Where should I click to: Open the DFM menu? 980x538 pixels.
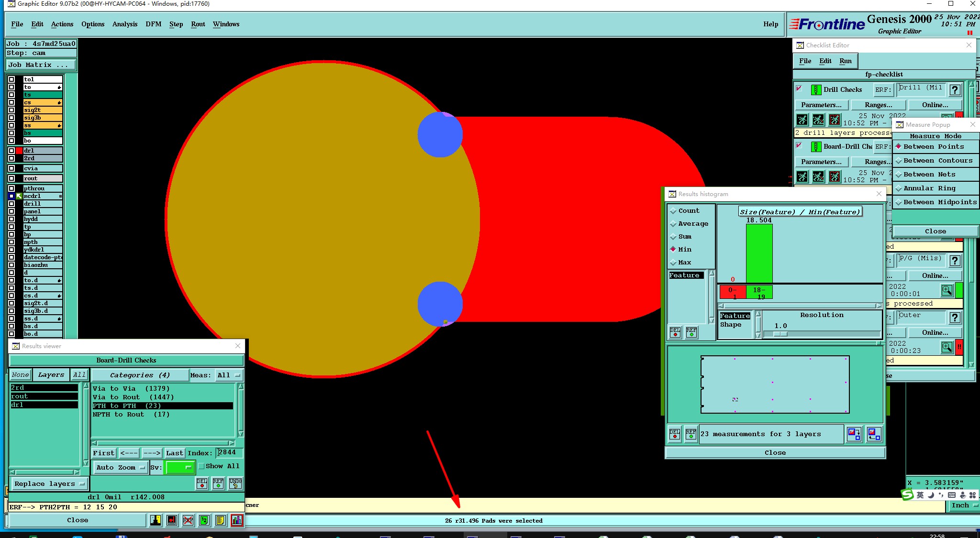click(153, 24)
